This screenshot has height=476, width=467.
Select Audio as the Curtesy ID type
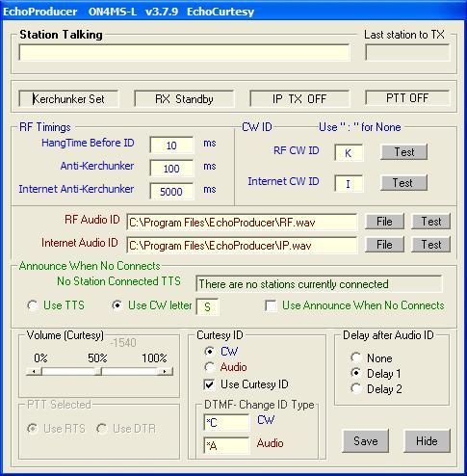click(209, 367)
